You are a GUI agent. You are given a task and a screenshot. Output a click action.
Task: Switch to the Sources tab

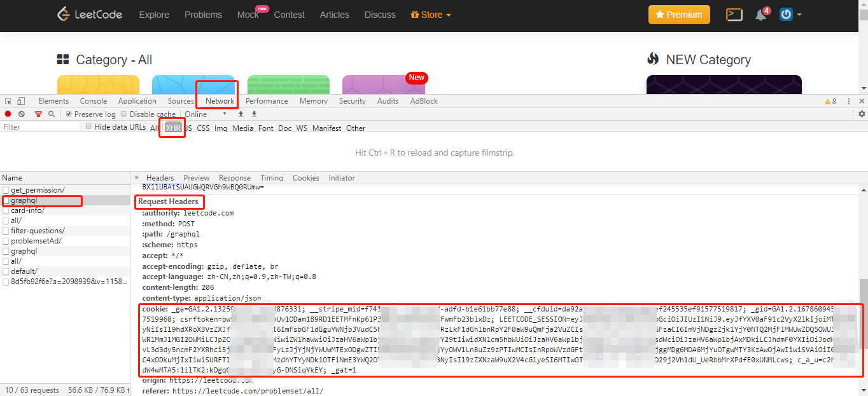coord(181,101)
